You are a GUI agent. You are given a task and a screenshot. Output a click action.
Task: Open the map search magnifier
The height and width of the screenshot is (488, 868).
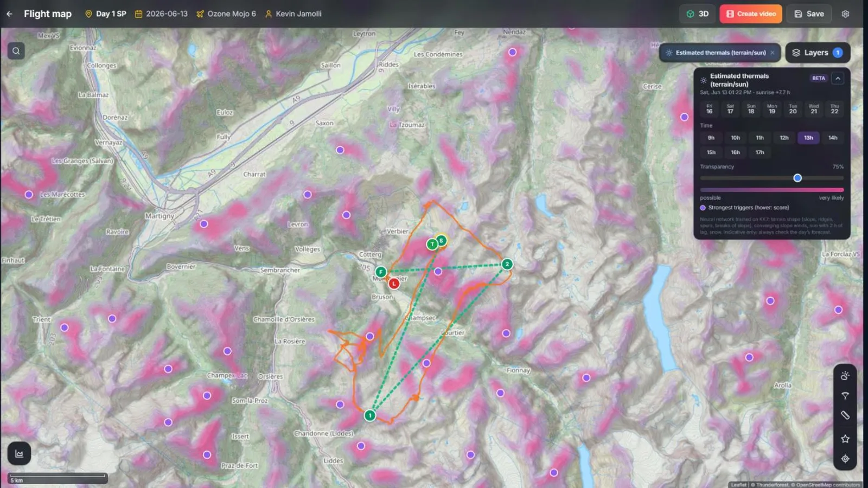(16, 51)
